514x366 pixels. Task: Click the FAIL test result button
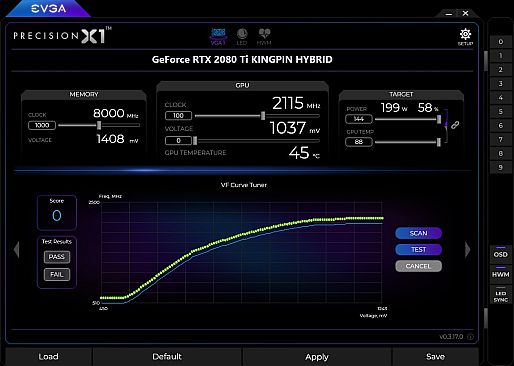point(57,275)
